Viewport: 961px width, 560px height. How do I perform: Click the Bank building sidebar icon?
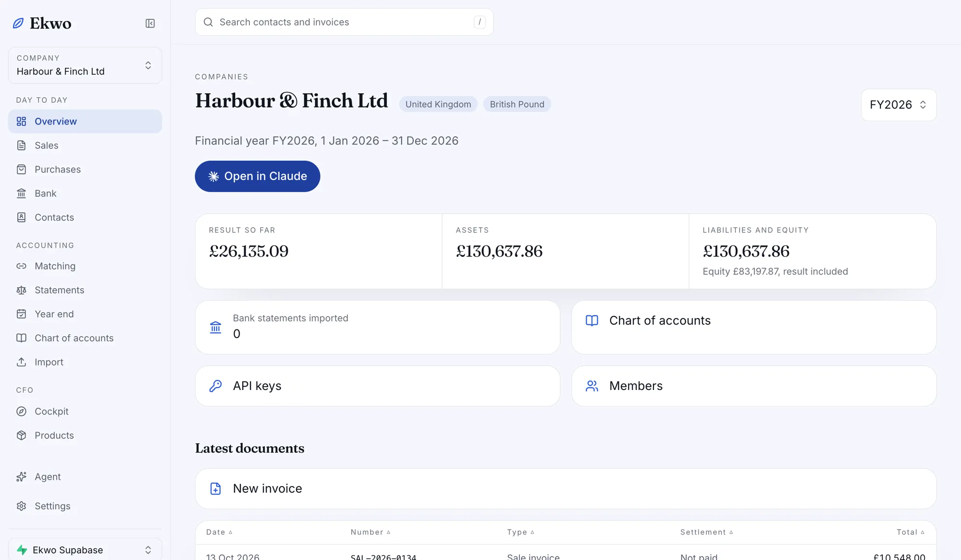point(21,194)
